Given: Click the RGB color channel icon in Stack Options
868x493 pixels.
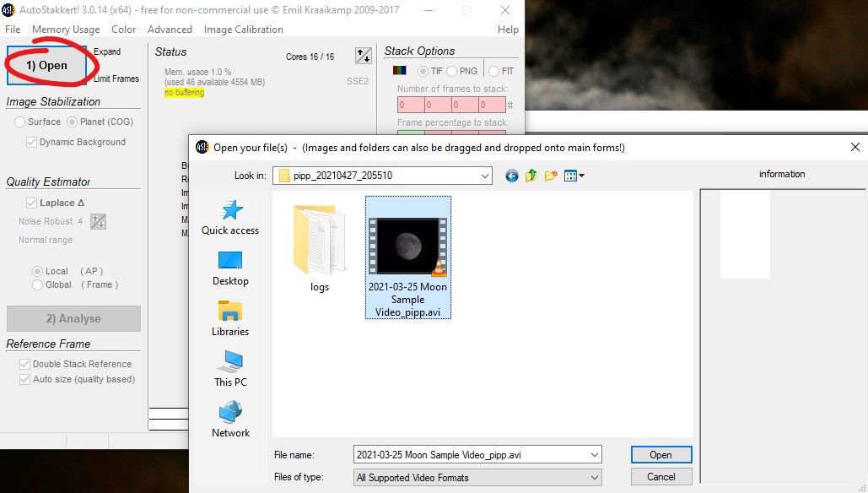Looking at the screenshot, I should [x=399, y=70].
